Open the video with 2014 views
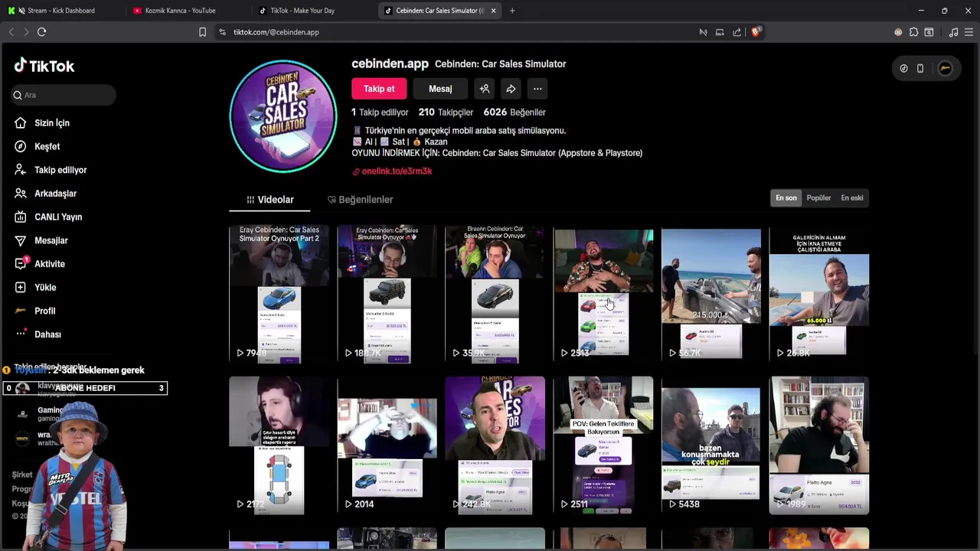Image resolution: width=980 pixels, height=551 pixels. (387, 445)
